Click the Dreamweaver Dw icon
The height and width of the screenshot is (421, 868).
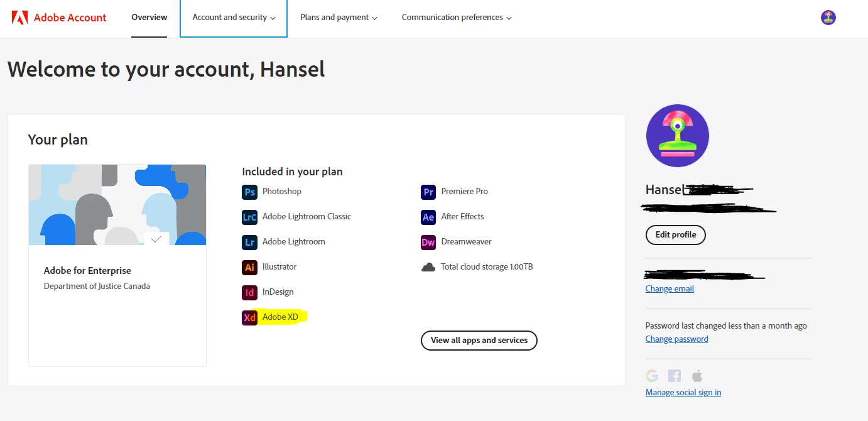(x=428, y=243)
